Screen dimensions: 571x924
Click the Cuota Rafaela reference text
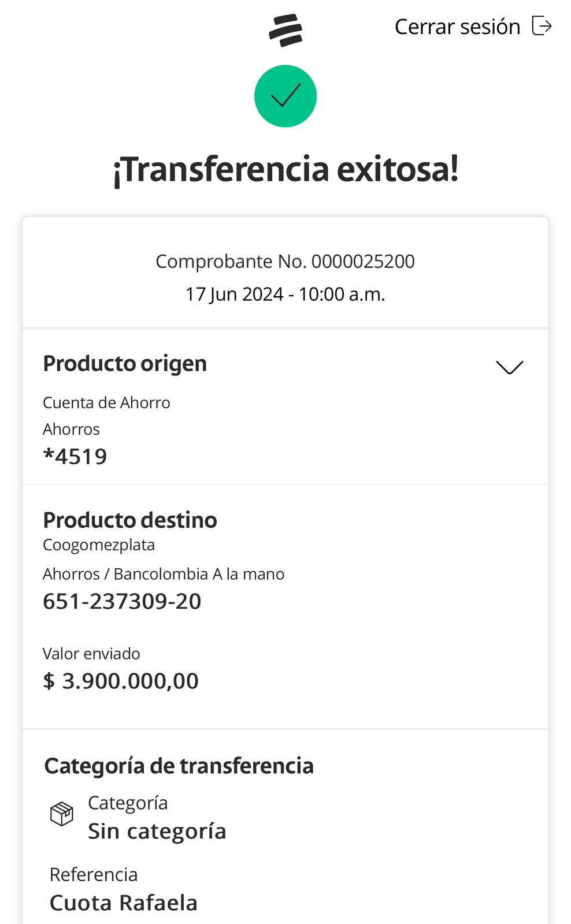coord(124,903)
